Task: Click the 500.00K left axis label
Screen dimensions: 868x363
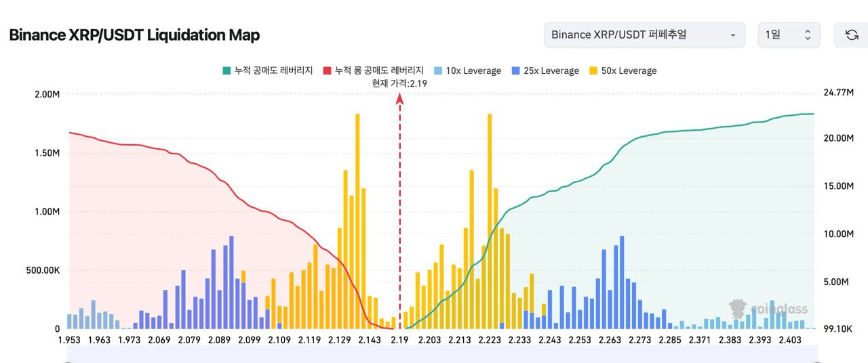Action: (43, 270)
